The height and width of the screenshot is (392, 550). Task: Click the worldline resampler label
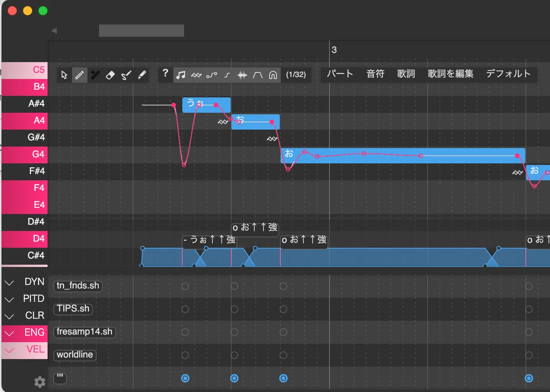[x=75, y=354]
